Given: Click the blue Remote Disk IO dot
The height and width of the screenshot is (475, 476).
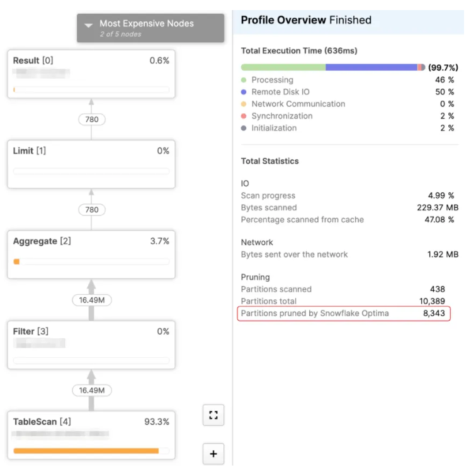Looking at the screenshot, I should pos(244,92).
